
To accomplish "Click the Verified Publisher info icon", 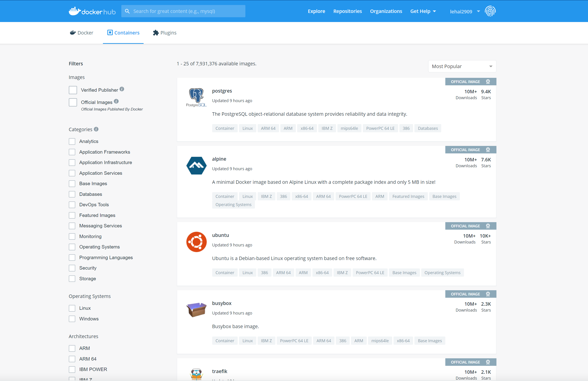I will point(122,89).
